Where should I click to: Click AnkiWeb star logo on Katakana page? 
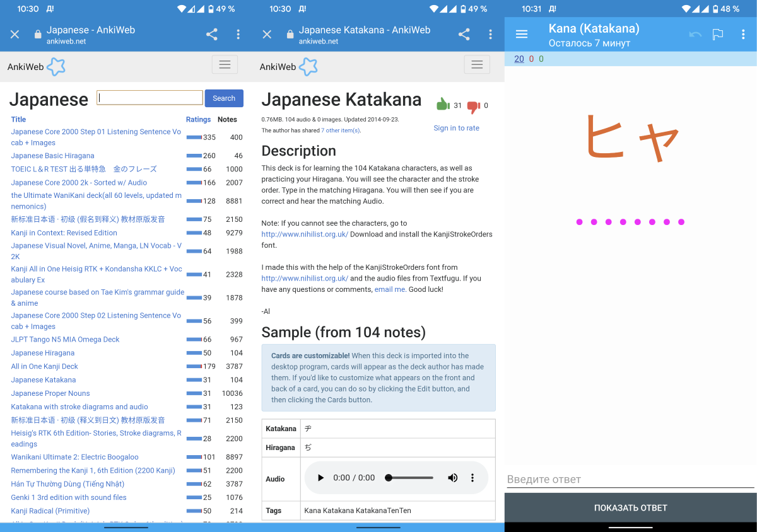pos(308,67)
